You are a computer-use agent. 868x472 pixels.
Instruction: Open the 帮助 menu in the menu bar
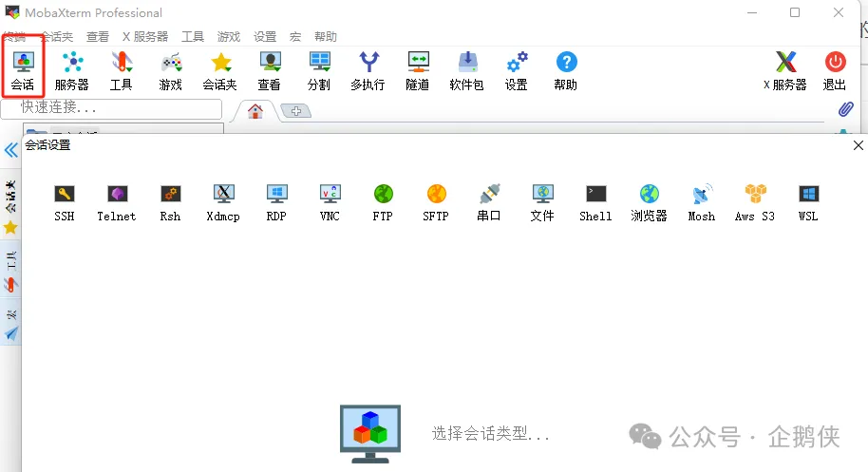click(326, 36)
